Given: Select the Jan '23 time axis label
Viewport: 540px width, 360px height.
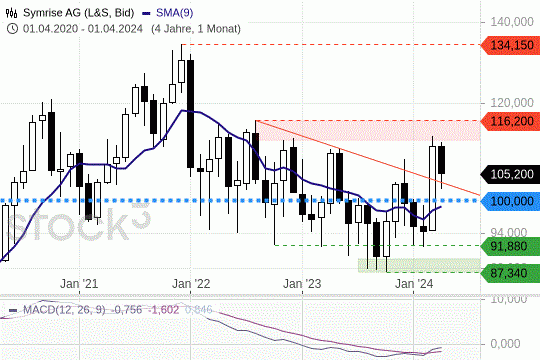Looking at the screenshot, I should point(302,284).
